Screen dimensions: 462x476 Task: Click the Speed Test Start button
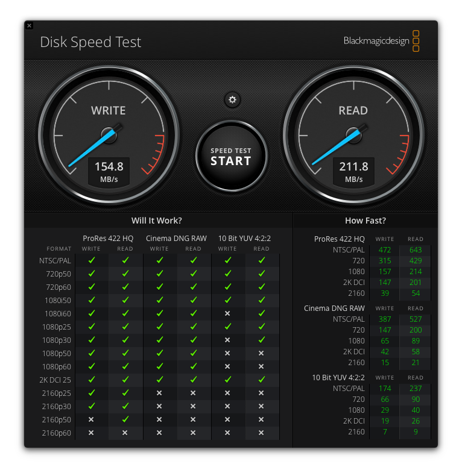[x=232, y=156]
